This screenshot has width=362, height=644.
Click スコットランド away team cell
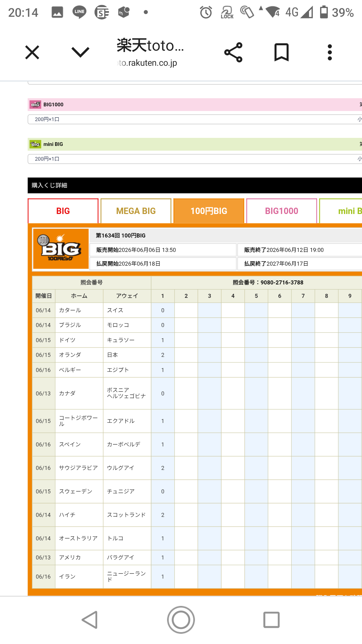[127, 515]
